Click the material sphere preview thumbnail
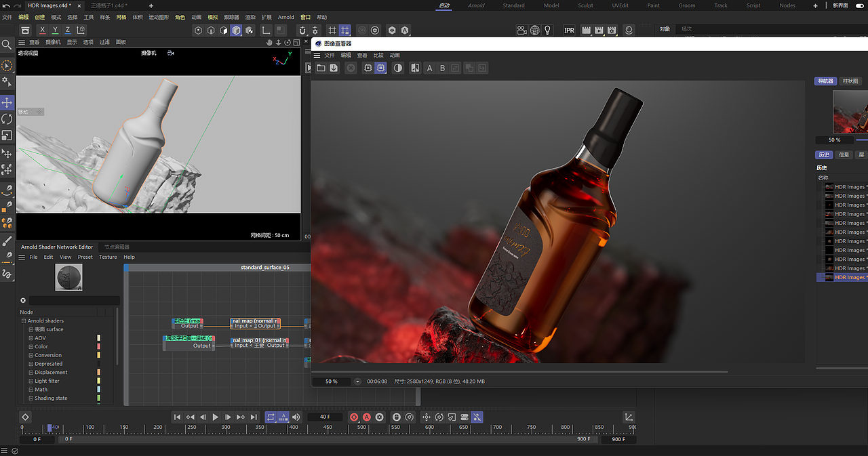Screen dimensions: 868x456 pyautogui.click(x=68, y=277)
